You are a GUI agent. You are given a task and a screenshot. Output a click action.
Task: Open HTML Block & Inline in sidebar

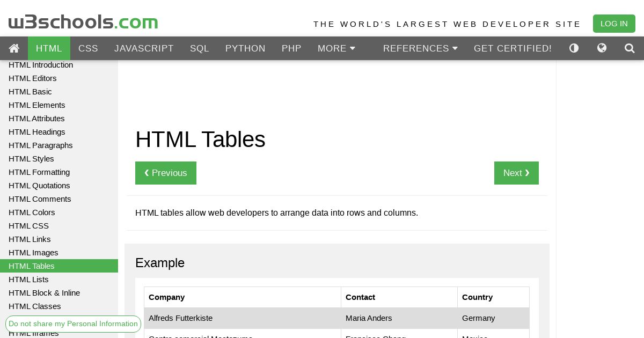[59, 293]
